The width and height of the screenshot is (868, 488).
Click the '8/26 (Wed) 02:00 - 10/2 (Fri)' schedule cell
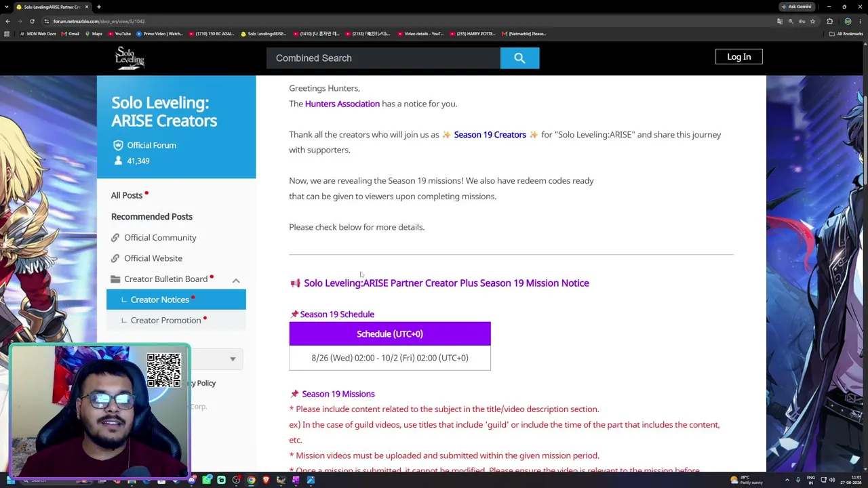[390, 358]
